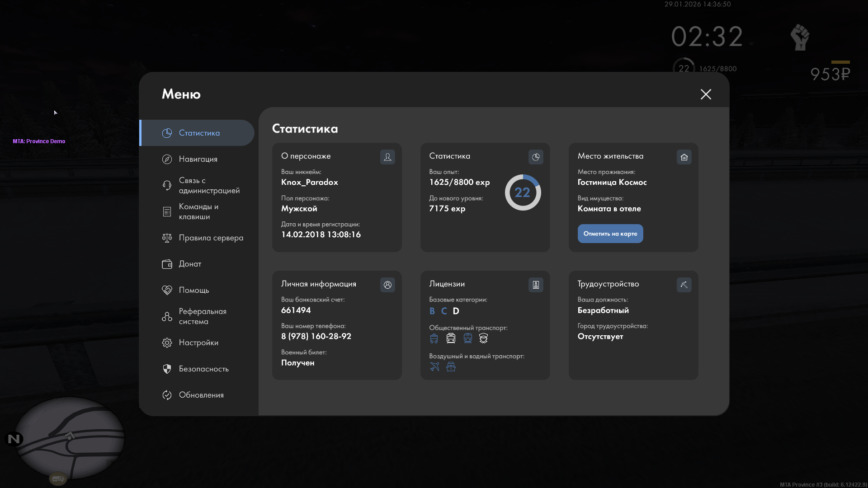
Task: Click the hammer icon in Трудоустройство card
Action: tap(684, 285)
